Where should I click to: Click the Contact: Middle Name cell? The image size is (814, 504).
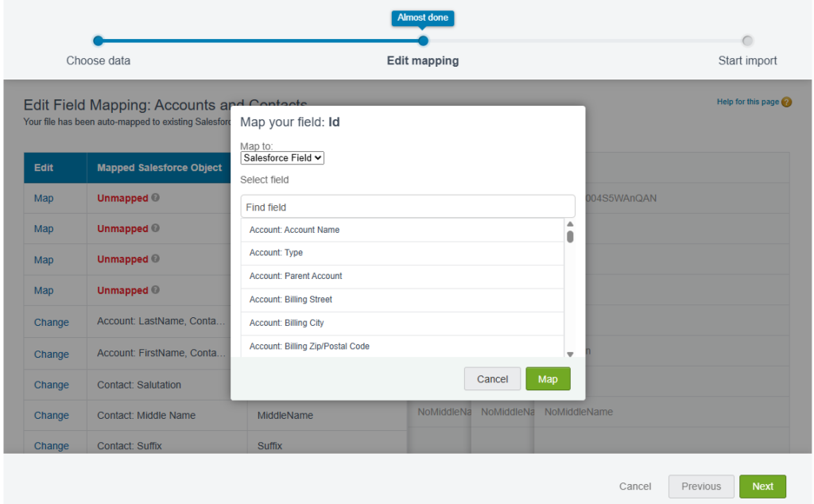click(x=167, y=415)
